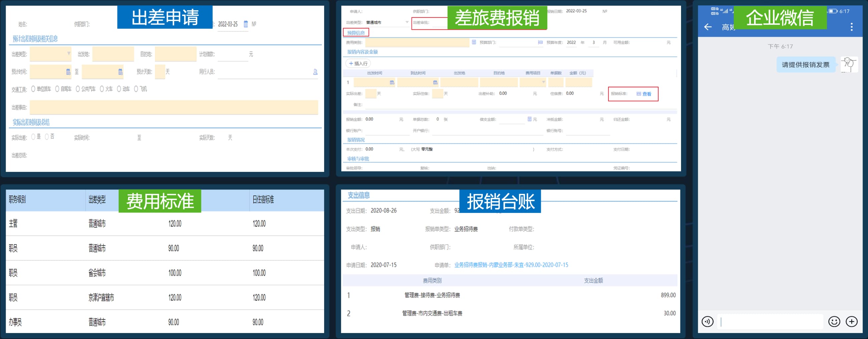Click the 预算年度 year field showing 2022
This screenshot has width=868, height=339.
pos(572,42)
